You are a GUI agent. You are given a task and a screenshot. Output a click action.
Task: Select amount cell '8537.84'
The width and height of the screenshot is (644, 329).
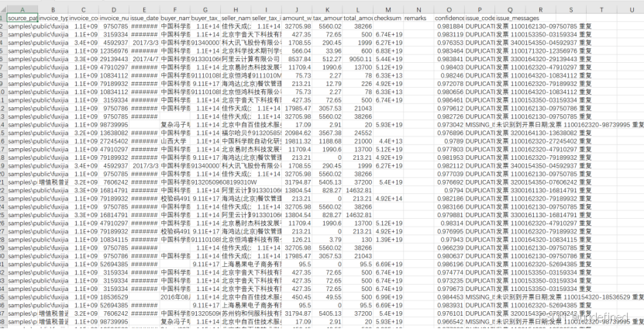pyautogui.click(x=297, y=59)
